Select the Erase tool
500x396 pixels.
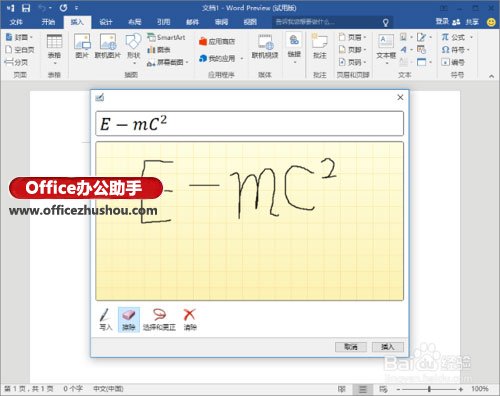(129, 319)
